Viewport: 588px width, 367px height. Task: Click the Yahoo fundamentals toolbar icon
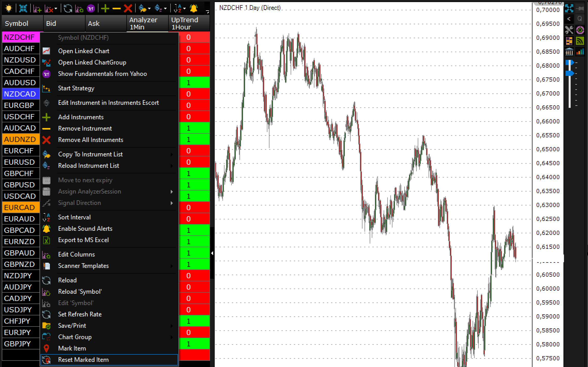point(91,9)
